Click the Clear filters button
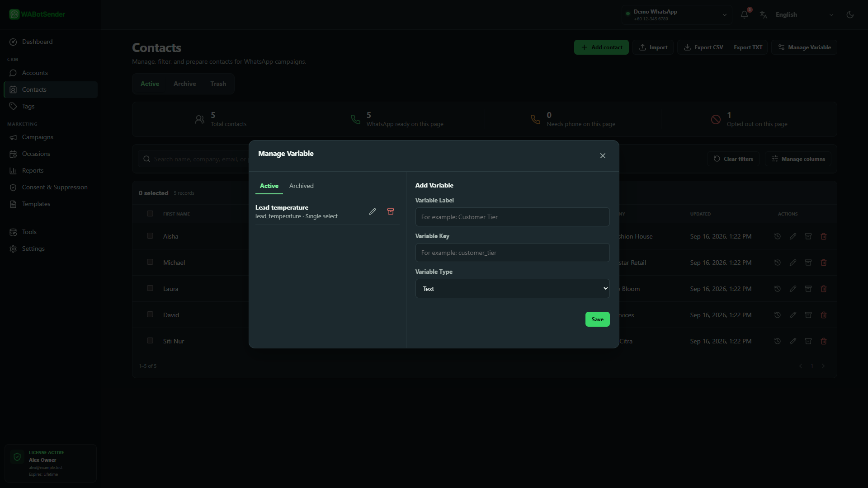Viewport: 868px width, 488px height. 733,159
